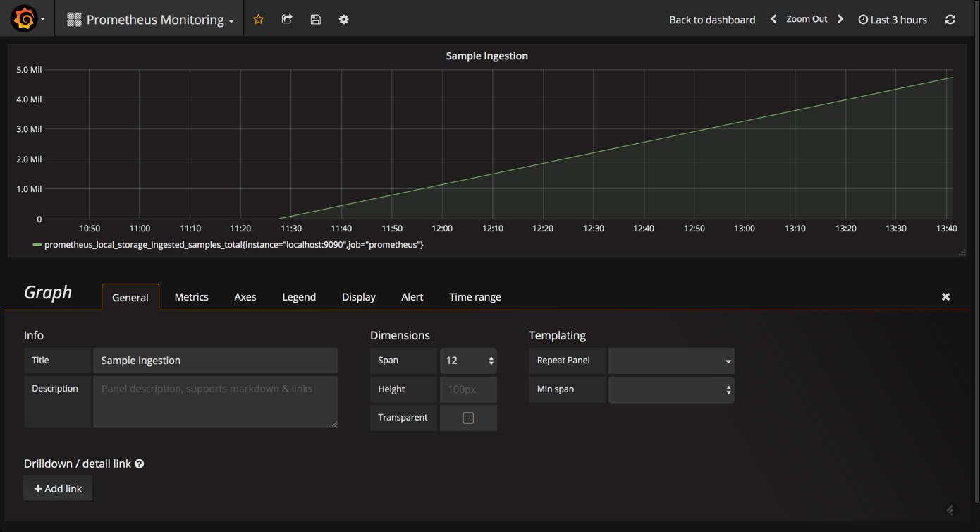Click the Title input field
The image size is (980, 532).
216,361
